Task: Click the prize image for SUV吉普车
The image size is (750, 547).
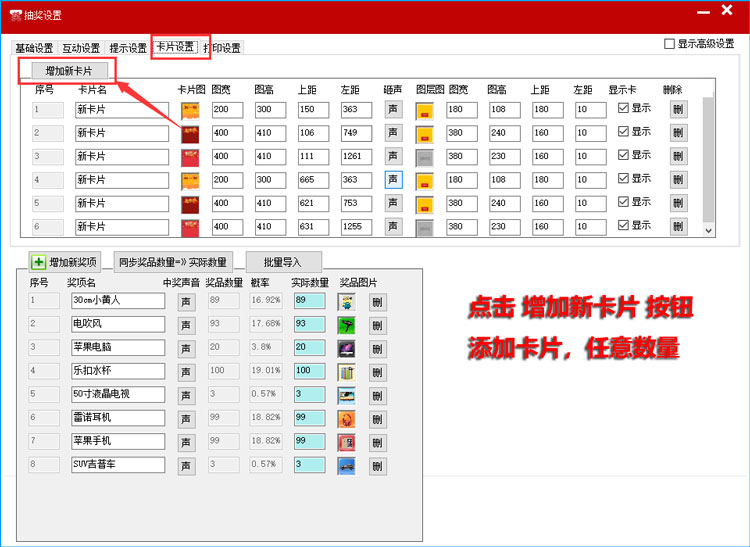Action: (x=347, y=465)
